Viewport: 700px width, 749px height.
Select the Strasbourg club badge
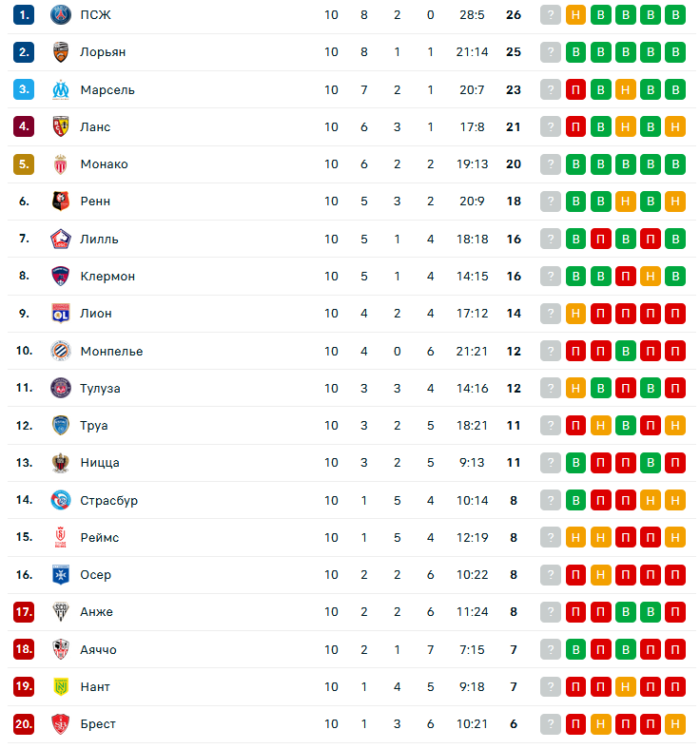[x=61, y=500]
